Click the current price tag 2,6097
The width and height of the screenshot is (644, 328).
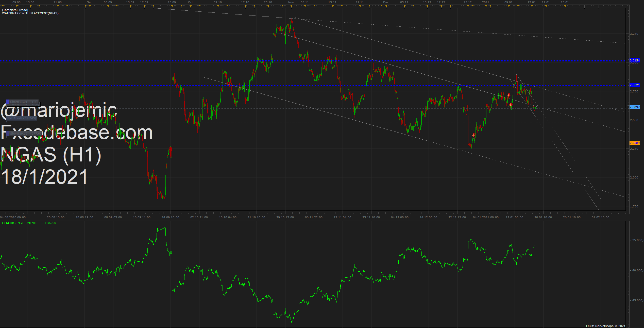[x=635, y=107]
